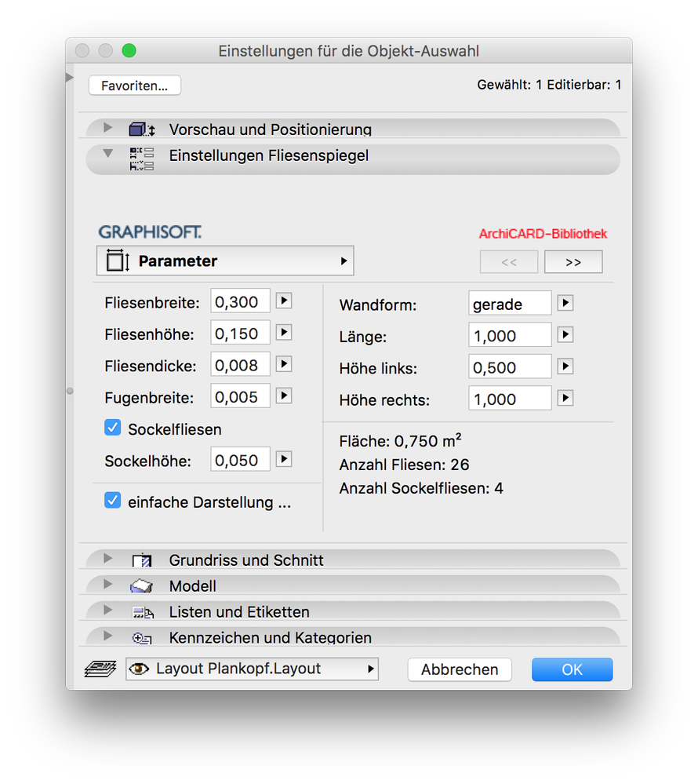Viewport: 698px width, 784px height.
Task: Click the Höhe links arrow button
Action: click(x=565, y=366)
